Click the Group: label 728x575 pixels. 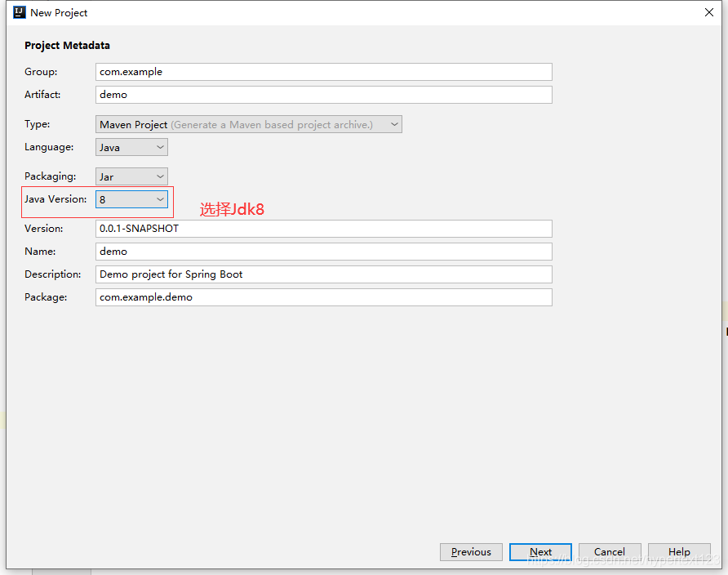(x=41, y=72)
